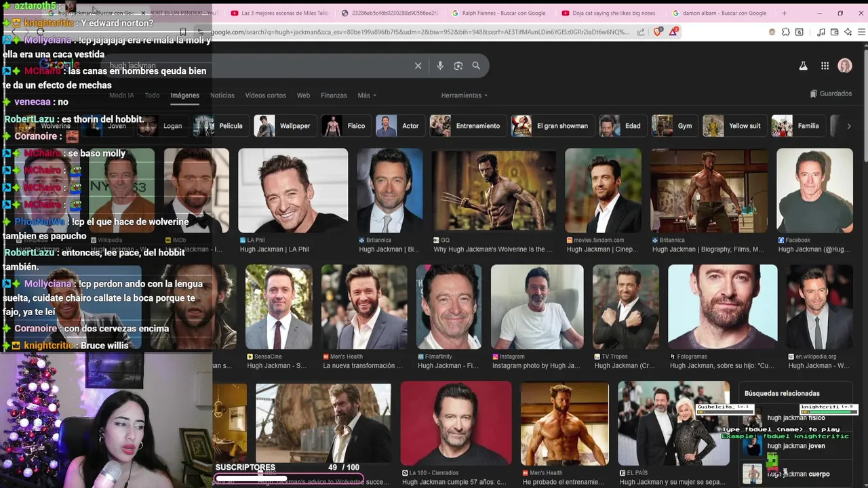Select the Actor filter chip
This screenshot has height=488, width=868.
click(x=399, y=126)
